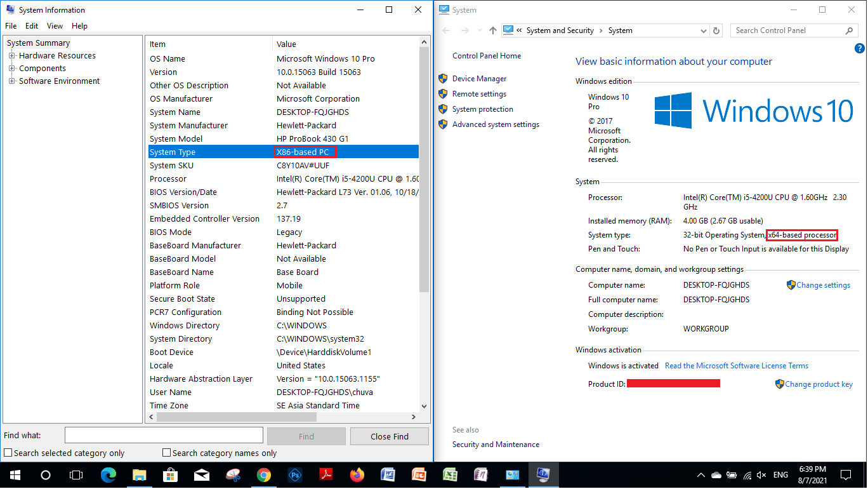Open PowerPoint from the taskbar
868x489 pixels.
tap(419, 474)
